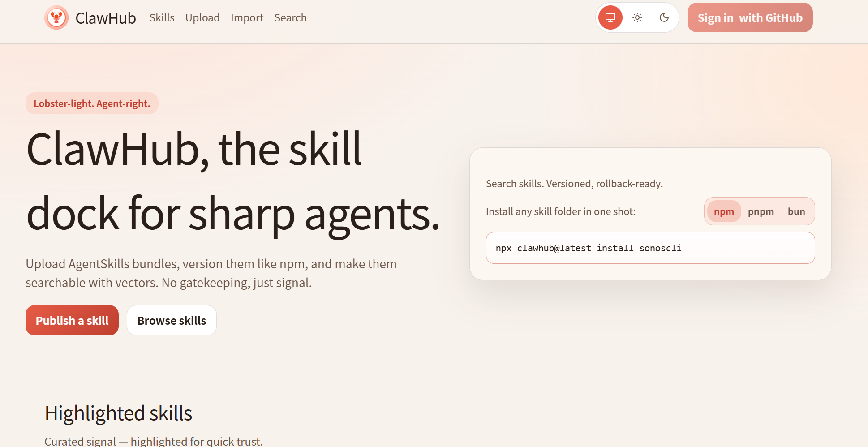Screen dimensions: 868x447
Task: Switch to system theme monitor icon
Action: pos(610,18)
